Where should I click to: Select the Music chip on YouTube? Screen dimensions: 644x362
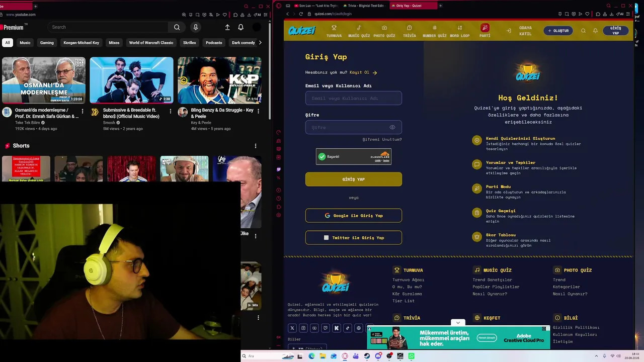tap(25, 43)
